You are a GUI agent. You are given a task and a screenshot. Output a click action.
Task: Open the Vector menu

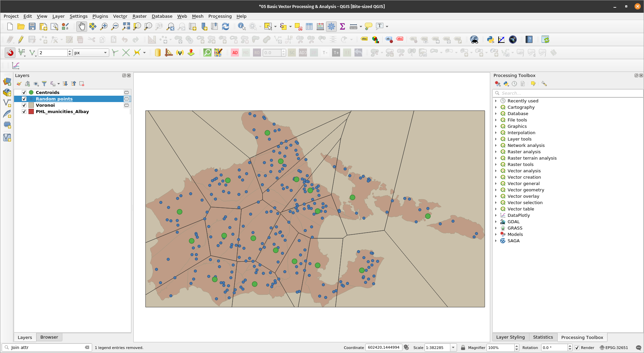coord(120,16)
